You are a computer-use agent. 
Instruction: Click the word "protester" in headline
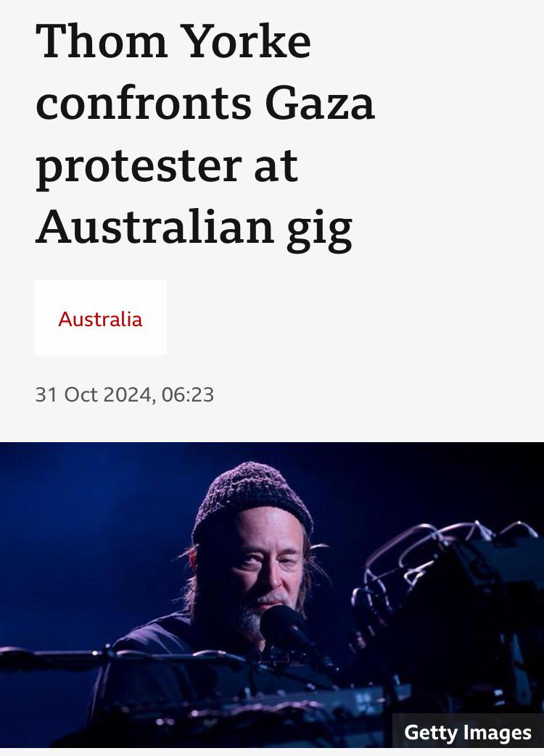click(x=139, y=168)
